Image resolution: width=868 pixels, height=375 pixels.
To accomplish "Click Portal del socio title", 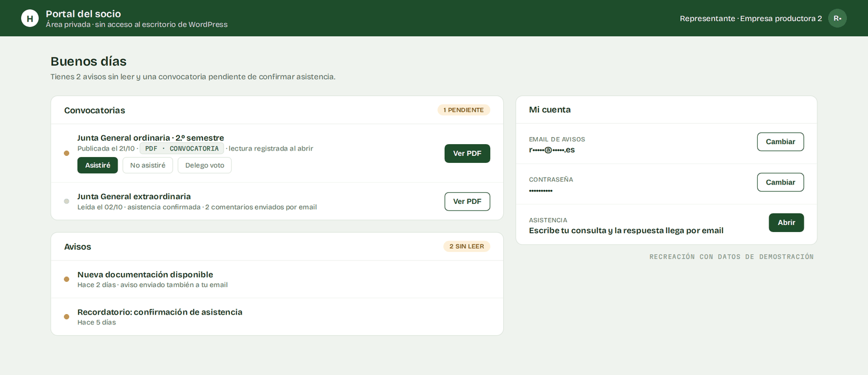I will point(83,14).
